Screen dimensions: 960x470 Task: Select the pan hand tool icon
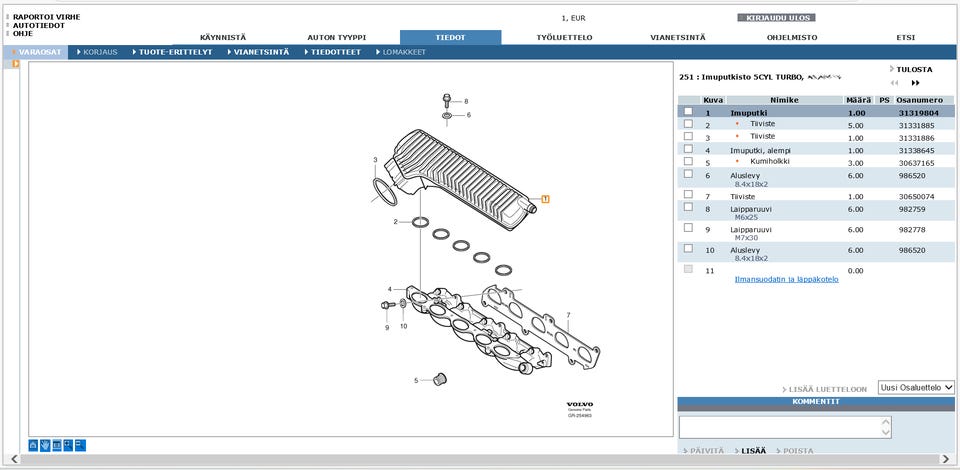(45, 445)
